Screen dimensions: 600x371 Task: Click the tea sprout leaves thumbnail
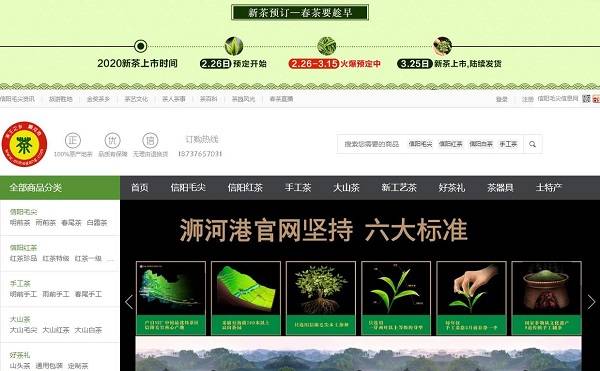(396, 298)
